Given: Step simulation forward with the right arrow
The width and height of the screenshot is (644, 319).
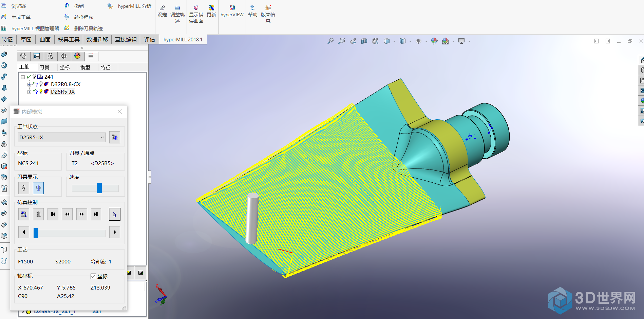Looking at the screenshot, I should pyautogui.click(x=115, y=232).
